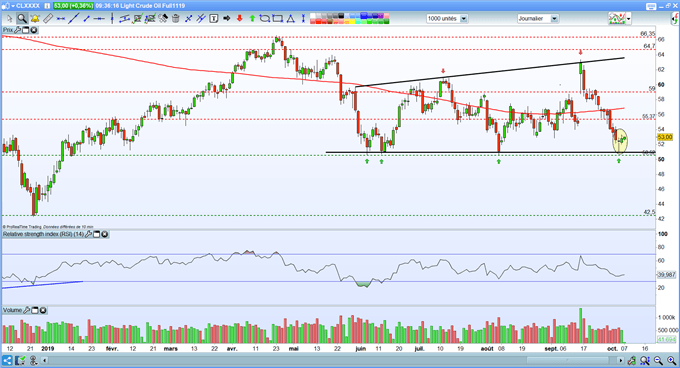Select the ruler measurement tool

pyautogui.click(x=48, y=19)
